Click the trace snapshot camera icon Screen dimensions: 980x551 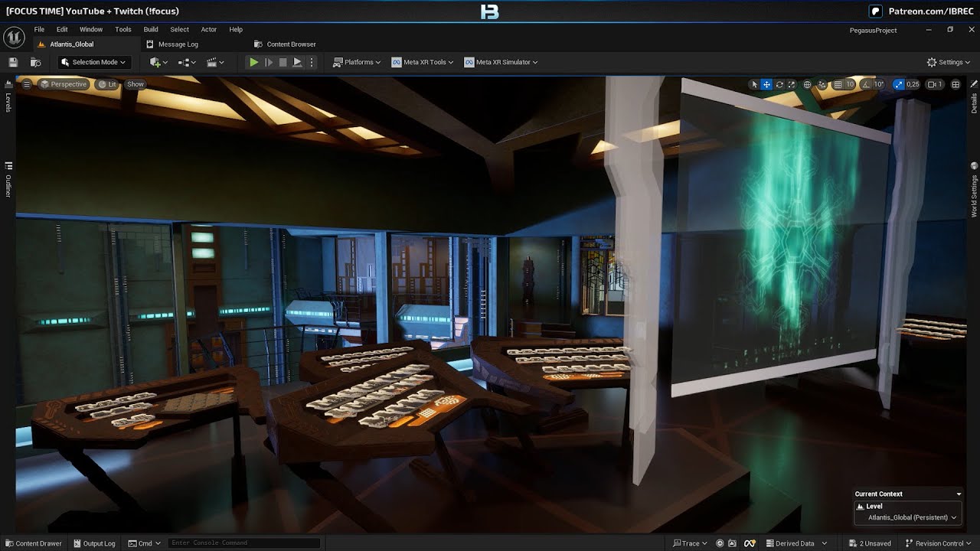734,543
